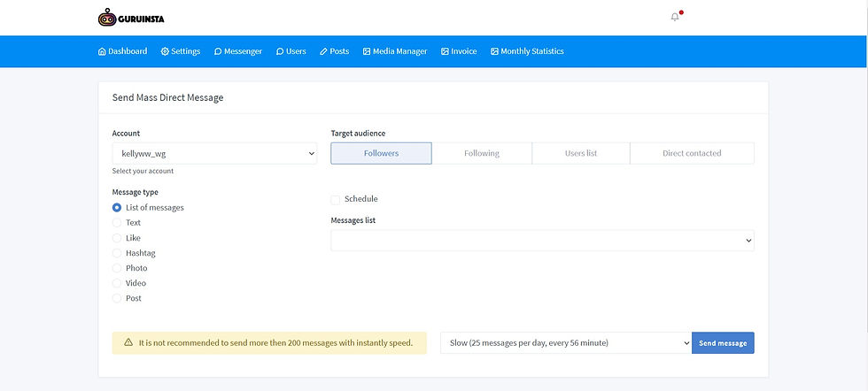Image resolution: width=868 pixels, height=391 pixels.
Task: Open the Media Manager page
Action: coord(395,51)
